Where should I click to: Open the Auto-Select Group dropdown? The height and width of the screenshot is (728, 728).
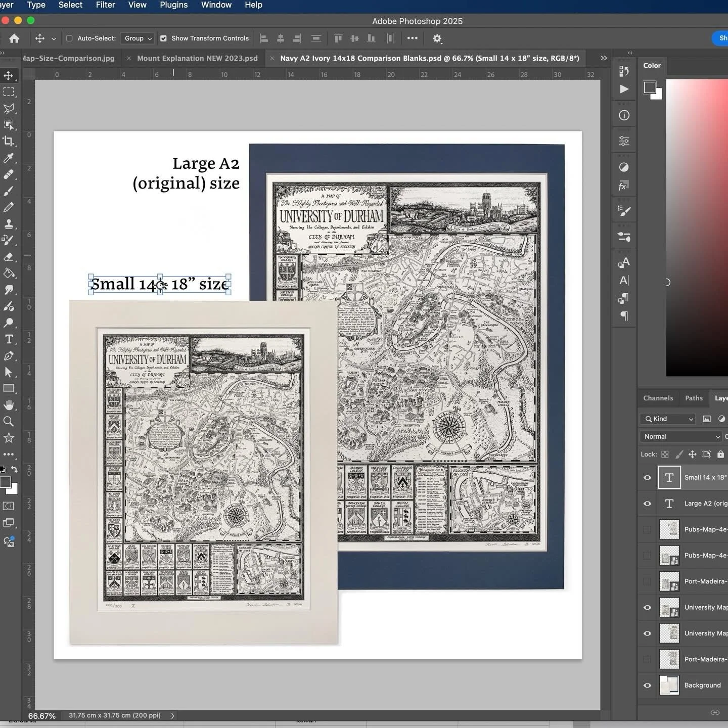coord(138,38)
